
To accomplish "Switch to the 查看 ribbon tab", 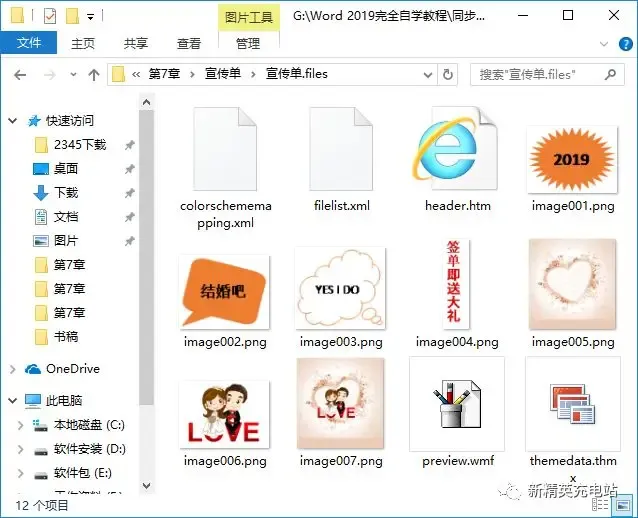I will (x=189, y=43).
